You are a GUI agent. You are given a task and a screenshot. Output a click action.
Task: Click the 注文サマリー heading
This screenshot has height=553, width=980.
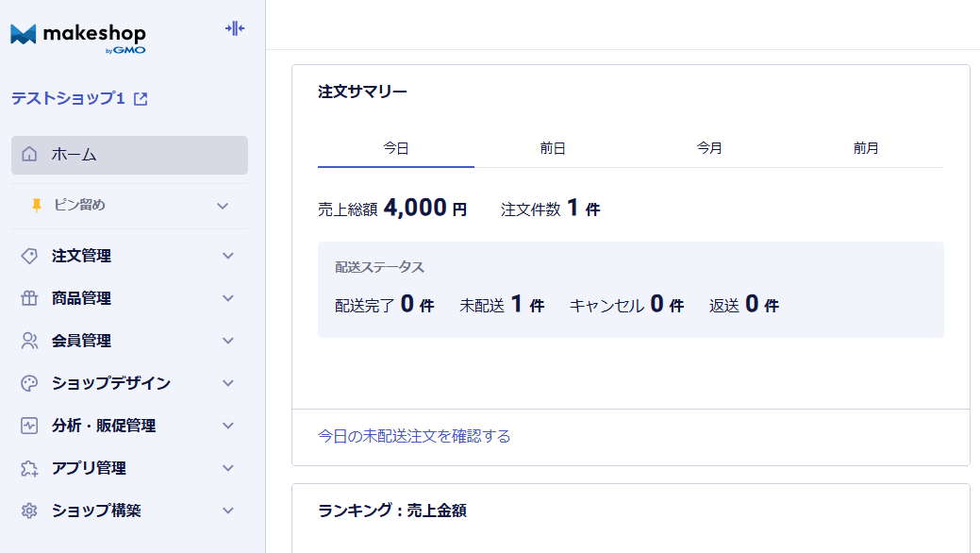point(362,92)
